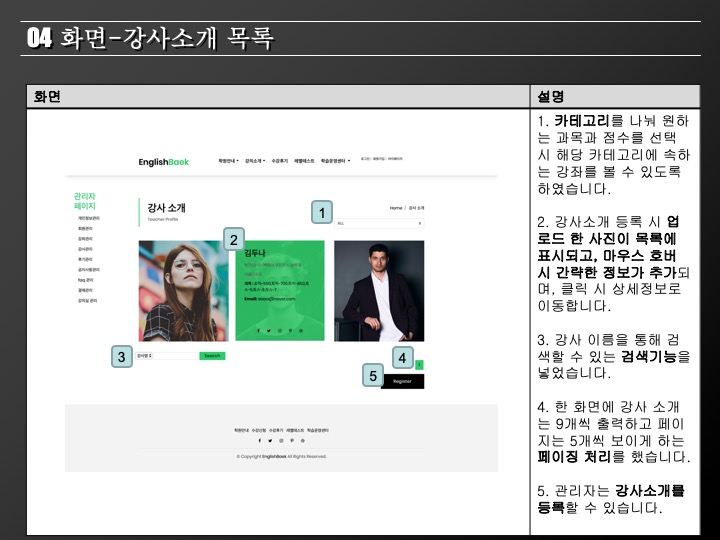
Task: Click the 김두나 name on green card
Action: point(255,253)
